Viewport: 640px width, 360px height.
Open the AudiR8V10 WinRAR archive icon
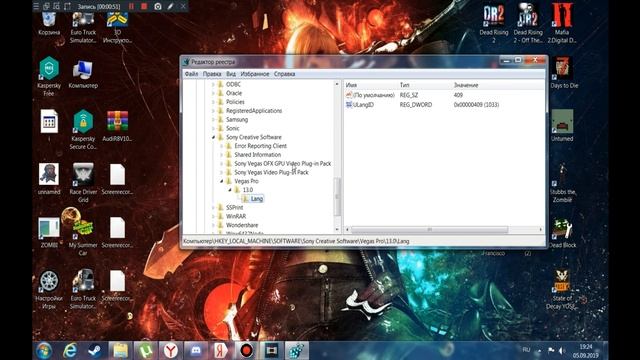117,126
